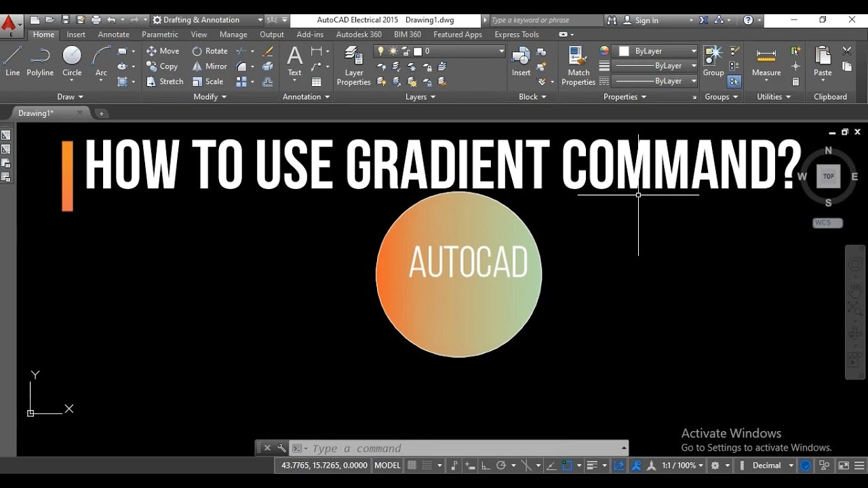868x488 pixels.
Task: Open the View ribbon tab
Action: [x=199, y=35]
